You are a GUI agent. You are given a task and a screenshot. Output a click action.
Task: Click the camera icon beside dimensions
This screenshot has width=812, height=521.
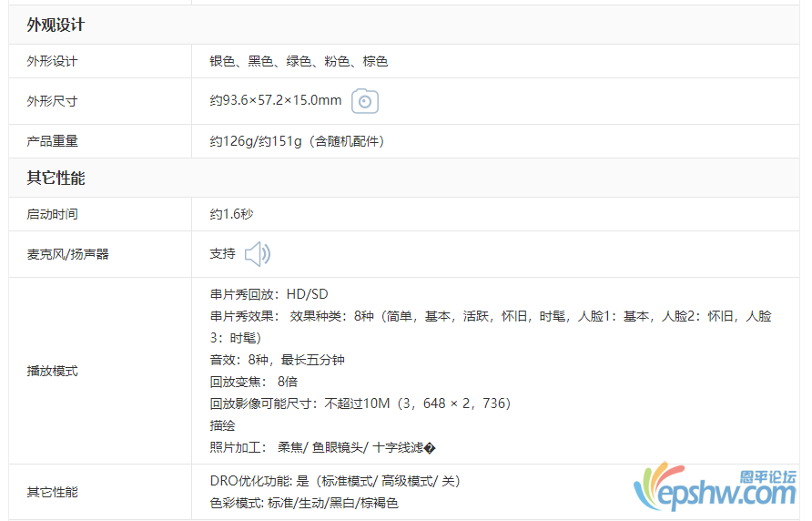tap(364, 101)
